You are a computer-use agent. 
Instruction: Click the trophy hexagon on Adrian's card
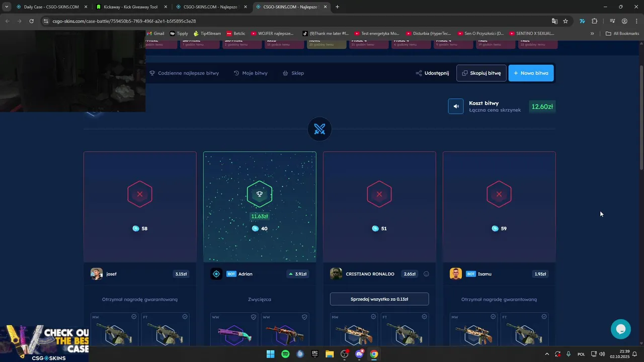click(260, 194)
